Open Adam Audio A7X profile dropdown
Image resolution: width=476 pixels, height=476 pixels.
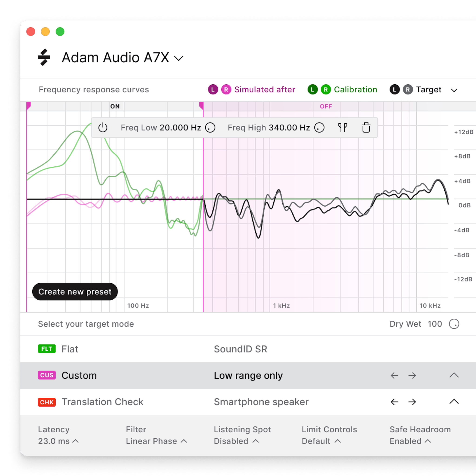tap(179, 58)
